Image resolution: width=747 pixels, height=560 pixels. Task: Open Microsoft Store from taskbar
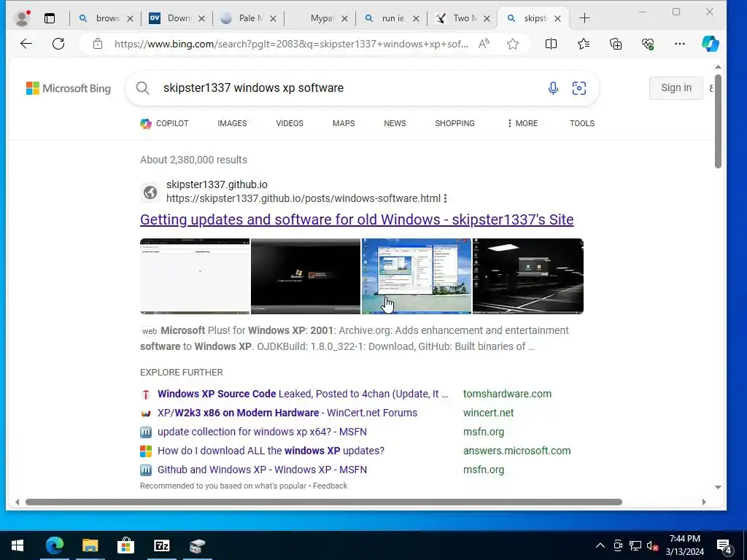pos(125,545)
